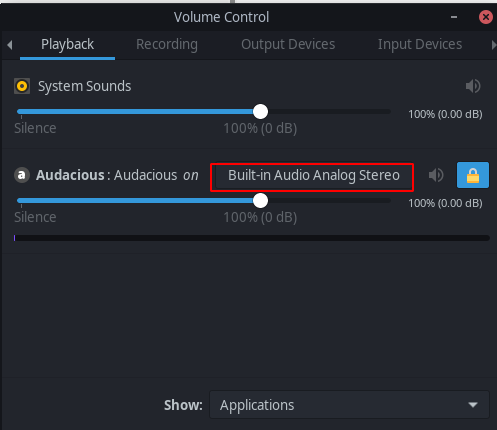Select the Playback tab
The height and width of the screenshot is (430, 497).
point(67,45)
